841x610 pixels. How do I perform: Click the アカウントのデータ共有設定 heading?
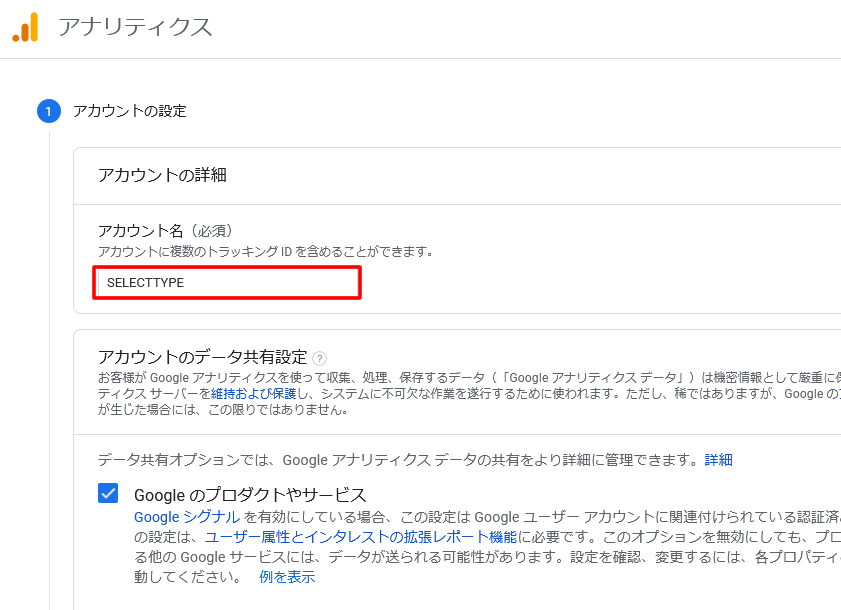[202, 357]
